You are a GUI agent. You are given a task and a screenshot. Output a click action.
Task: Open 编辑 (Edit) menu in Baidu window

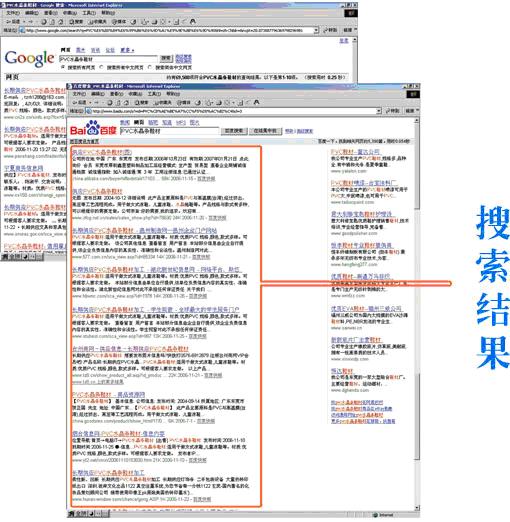(98, 94)
